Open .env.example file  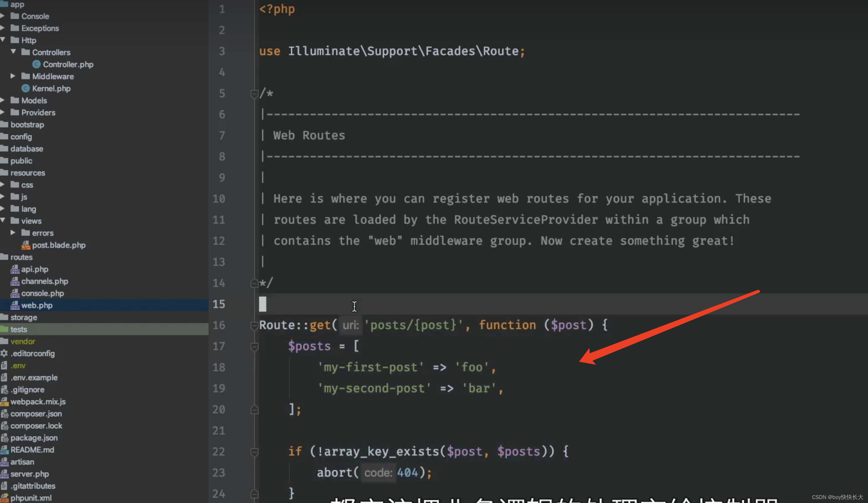(34, 377)
